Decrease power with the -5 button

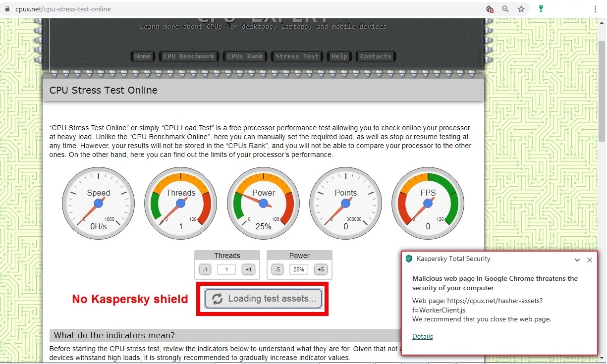click(x=277, y=269)
